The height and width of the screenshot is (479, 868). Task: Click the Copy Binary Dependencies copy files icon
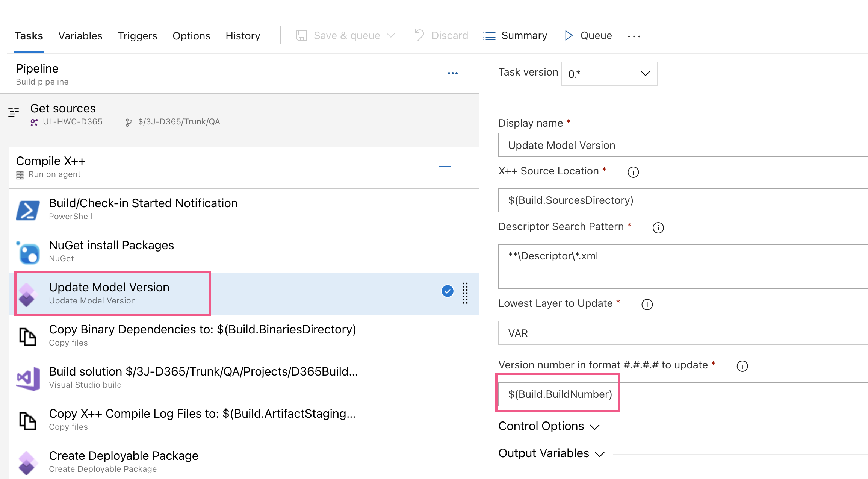(x=28, y=337)
